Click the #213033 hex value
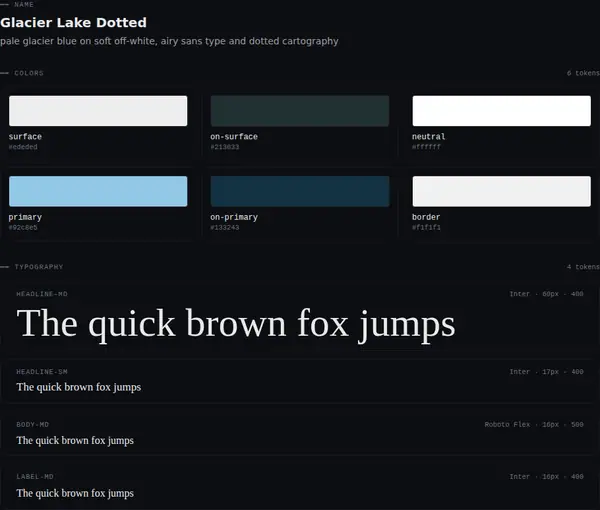Screen dimensions: 600x510 point(225,147)
